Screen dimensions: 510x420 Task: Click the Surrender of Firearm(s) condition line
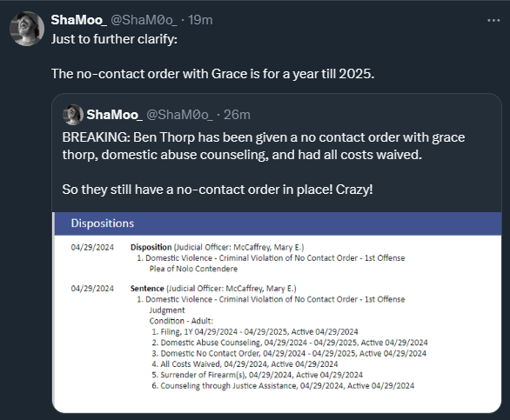point(257,375)
